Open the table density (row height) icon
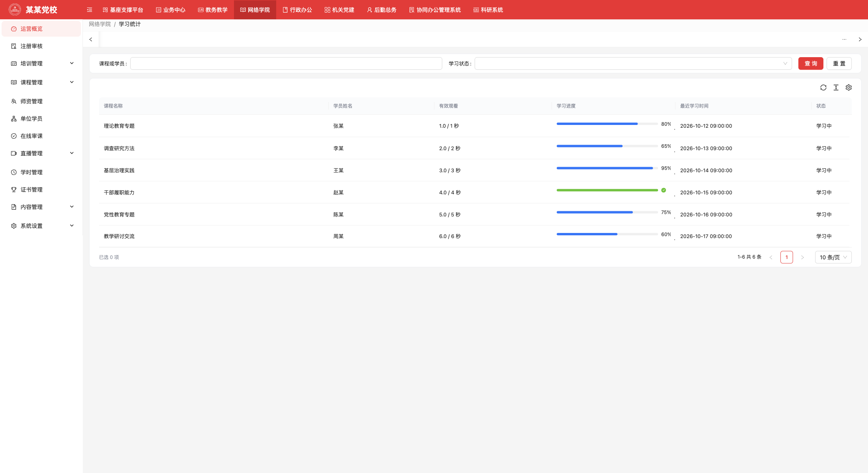The image size is (868, 473). (836, 88)
